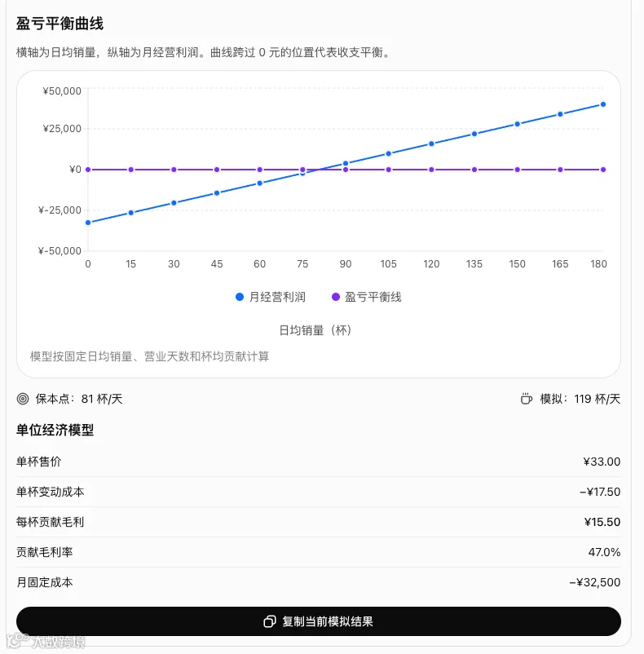Select the blue profit point at 45 cups
644x654 pixels.
click(217, 193)
